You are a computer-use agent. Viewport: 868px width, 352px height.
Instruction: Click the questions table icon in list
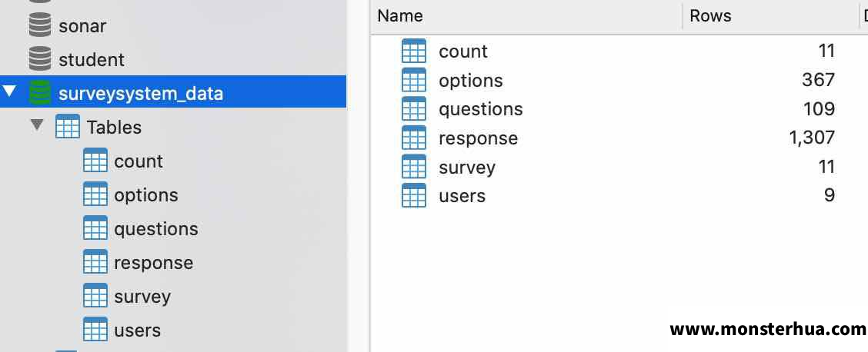(414, 109)
